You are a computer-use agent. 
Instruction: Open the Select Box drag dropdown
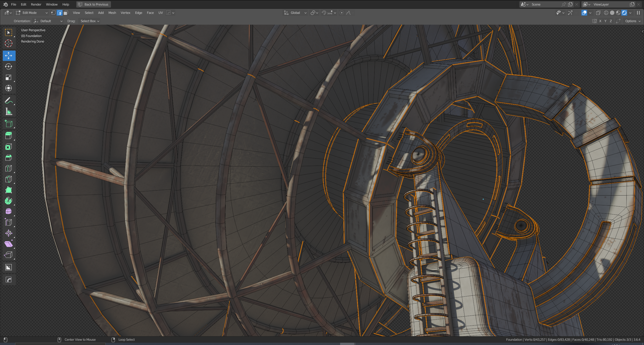pyautogui.click(x=90, y=21)
